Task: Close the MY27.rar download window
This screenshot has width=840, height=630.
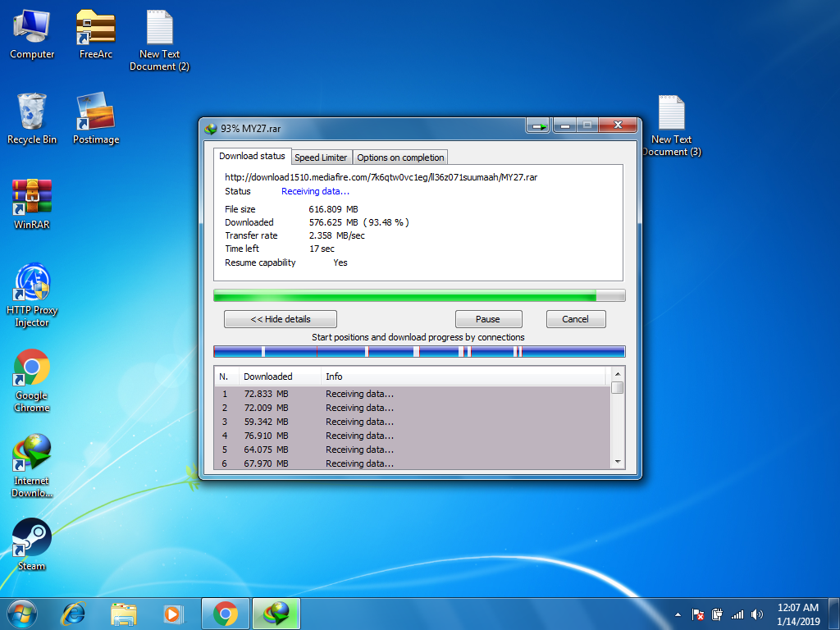Action: 618,125
